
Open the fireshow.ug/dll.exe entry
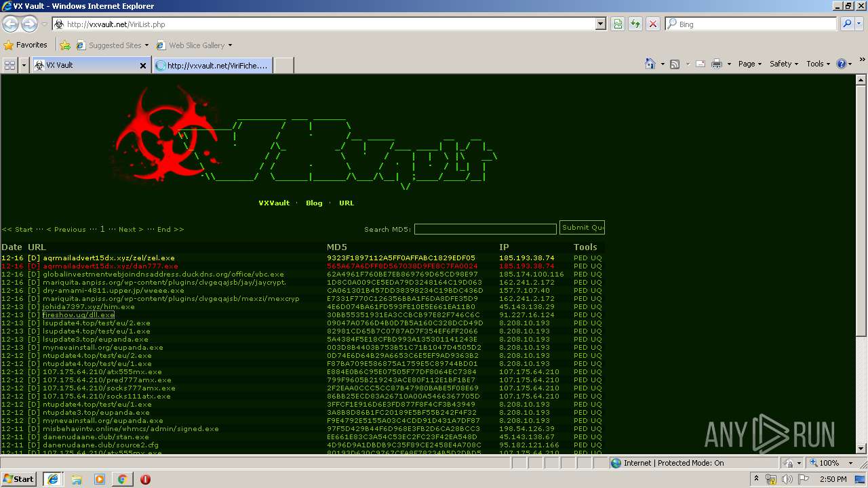click(x=79, y=315)
